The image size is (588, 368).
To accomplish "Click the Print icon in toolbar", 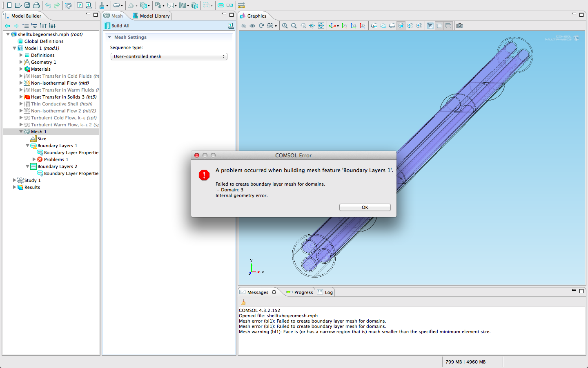I will tap(36, 5).
